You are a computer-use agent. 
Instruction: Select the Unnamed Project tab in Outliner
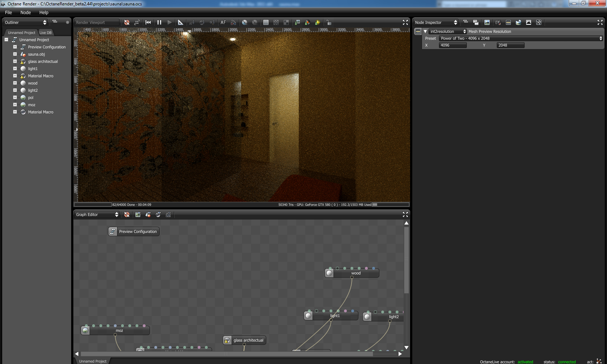pos(21,32)
